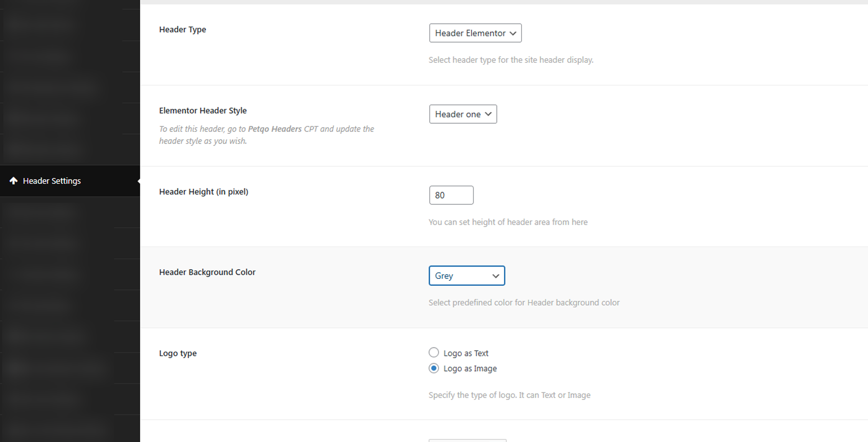Click the 'Logo as Image' option label

pyautogui.click(x=470, y=369)
